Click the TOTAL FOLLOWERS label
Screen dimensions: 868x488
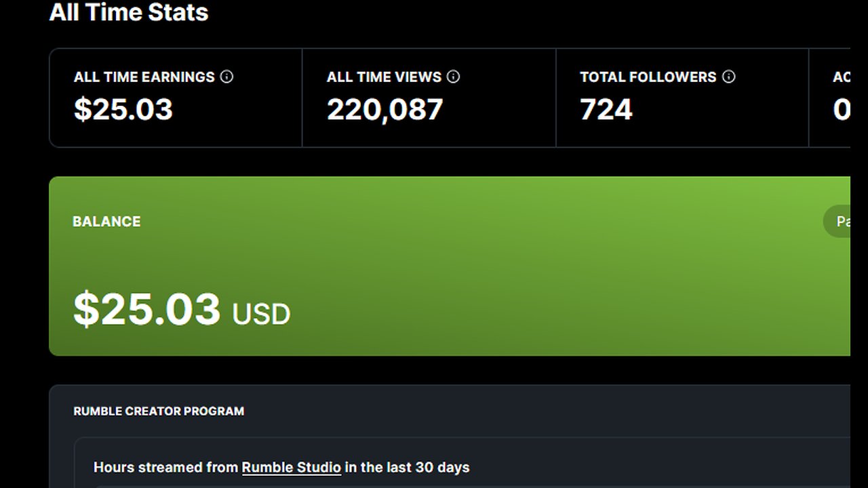pyautogui.click(x=648, y=77)
